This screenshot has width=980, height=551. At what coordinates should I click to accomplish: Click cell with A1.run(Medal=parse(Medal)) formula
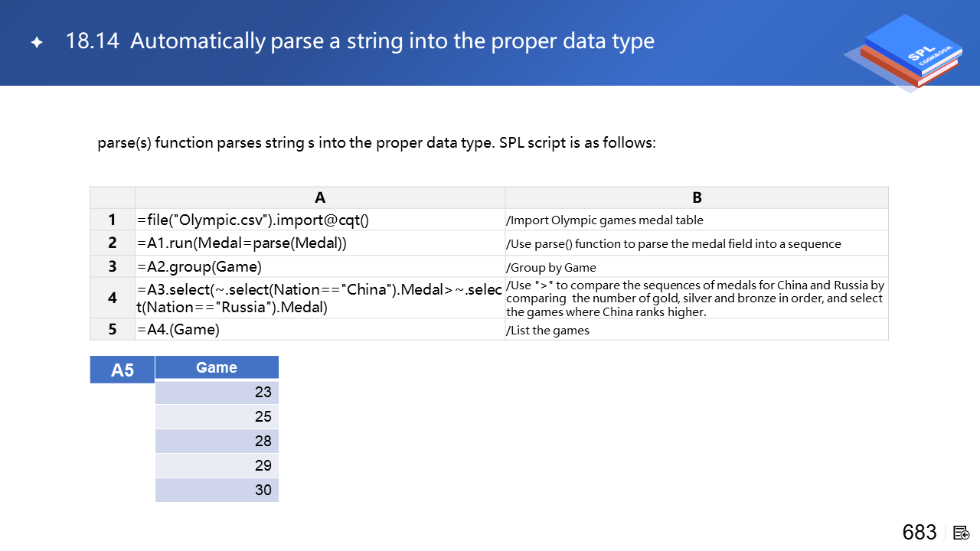pos(320,243)
